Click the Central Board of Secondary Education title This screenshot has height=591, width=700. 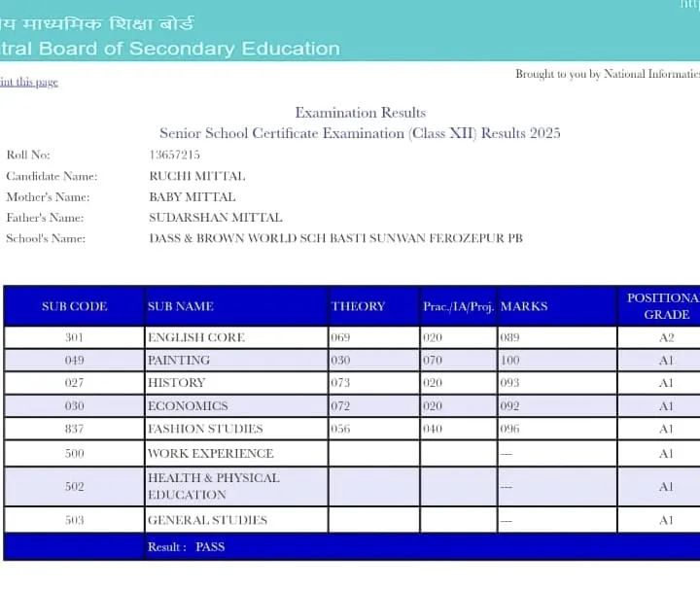[170, 49]
